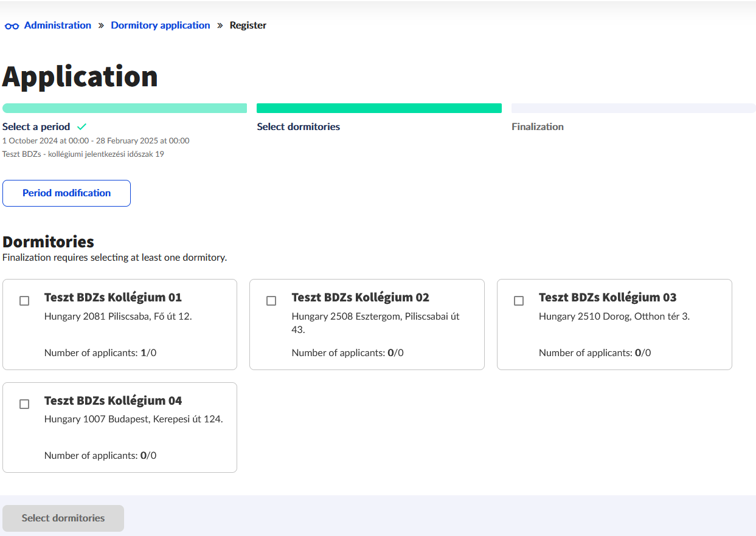Click the green checkmark next to Select a period
Viewport: 756px width, 536px height.
click(x=81, y=127)
